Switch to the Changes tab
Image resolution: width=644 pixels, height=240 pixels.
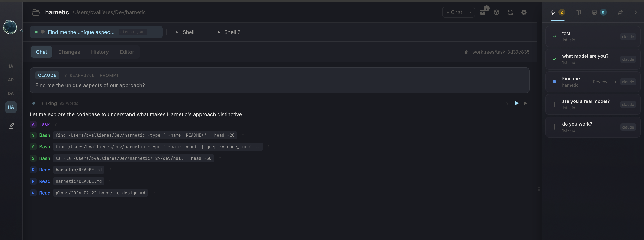tap(69, 52)
